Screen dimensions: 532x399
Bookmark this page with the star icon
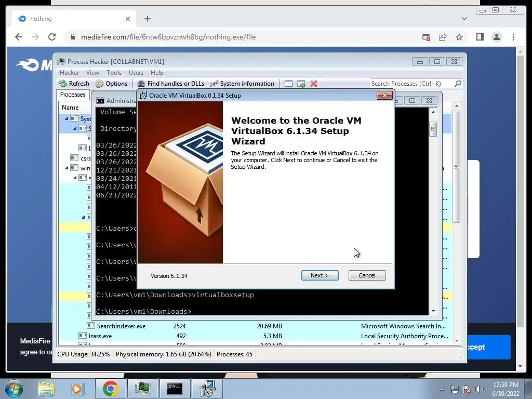point(459,37)
